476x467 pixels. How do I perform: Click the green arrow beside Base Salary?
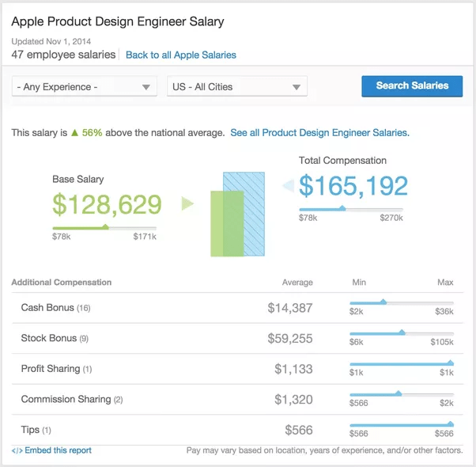click(x=187, y=203)
